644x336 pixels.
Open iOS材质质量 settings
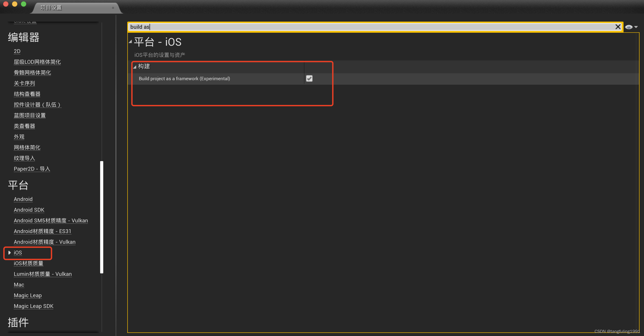28,263
